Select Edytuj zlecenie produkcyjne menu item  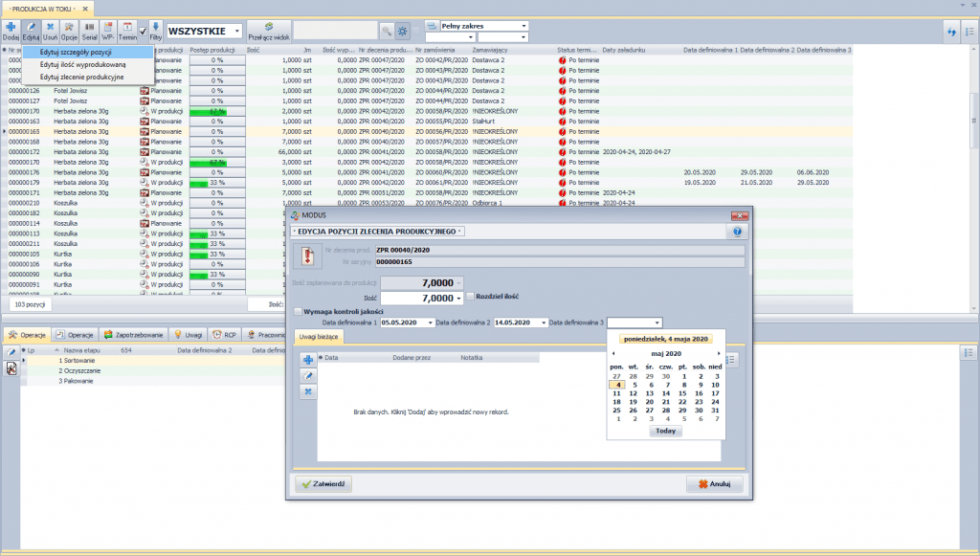tap(87, 77)
